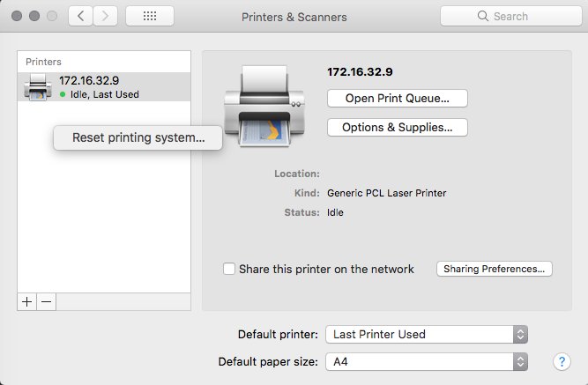Open Sharing Preferences
The height and width of the screenshot is (385, 588).
point(495,269)
